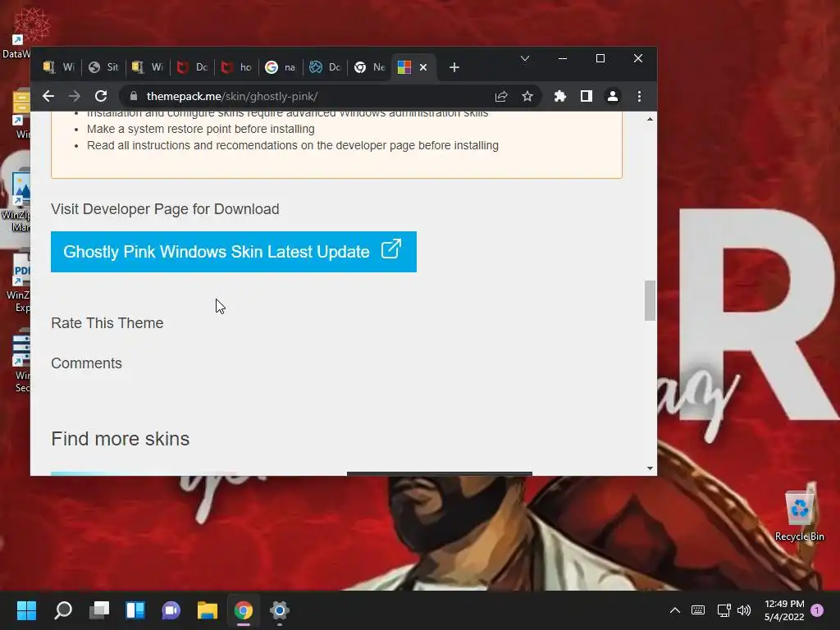Reload the themepack.me page
The height and width of the screenshot is (630, 840).
(x=101, y=97)
